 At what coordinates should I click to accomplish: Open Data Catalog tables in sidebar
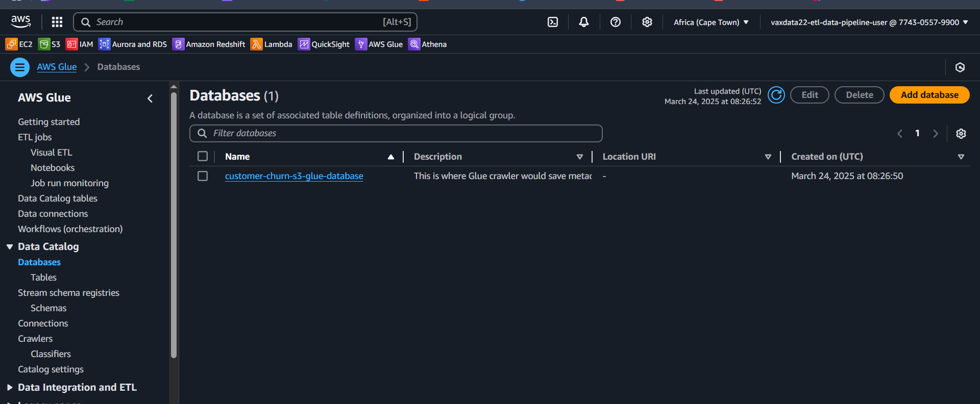58,198
